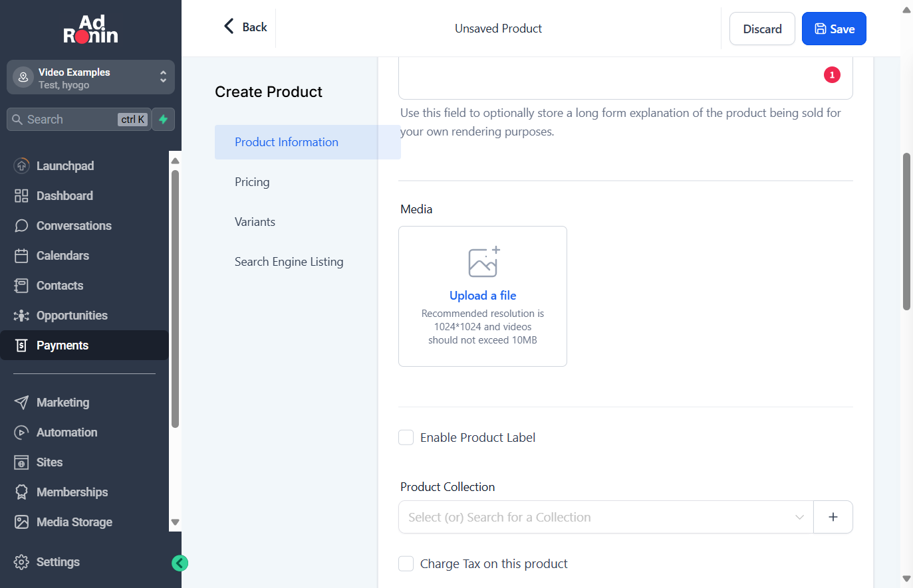
Task: Click the page vertical scrollbar thumb
Action: [x=906, y=231]
